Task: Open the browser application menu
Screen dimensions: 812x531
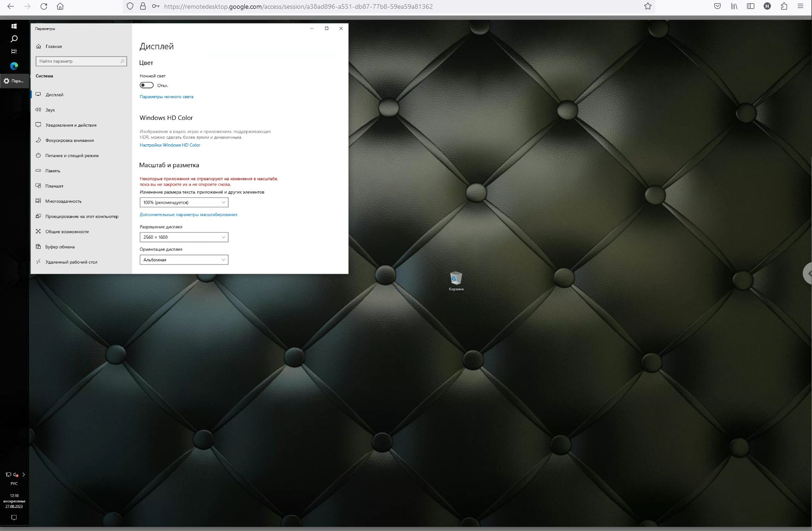Action: click(800, 6)
